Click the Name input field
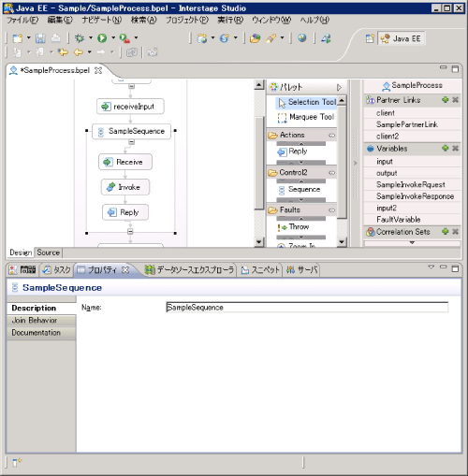Viewport: 468px width, 476px height. (x=307, y=308)
